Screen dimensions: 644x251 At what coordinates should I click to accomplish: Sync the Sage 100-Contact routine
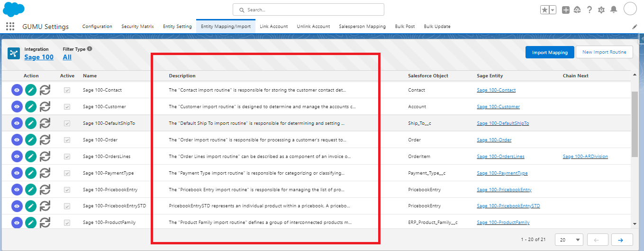click(x=45, y=90)
